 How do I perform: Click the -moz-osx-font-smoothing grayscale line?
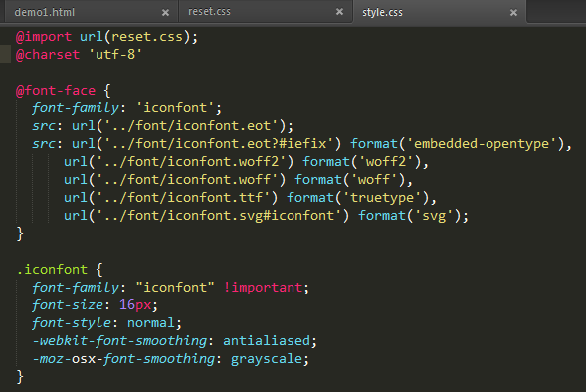(171, 359)
